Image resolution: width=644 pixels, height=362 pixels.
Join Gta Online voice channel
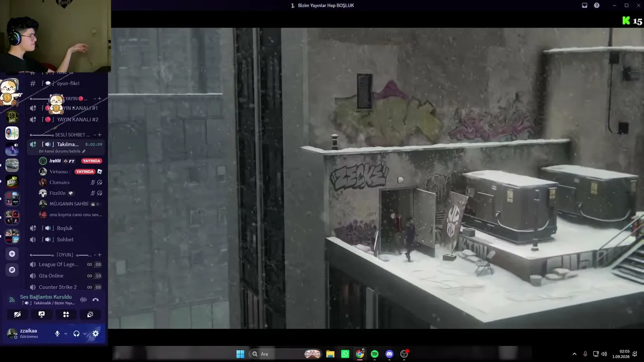[66, 276]
